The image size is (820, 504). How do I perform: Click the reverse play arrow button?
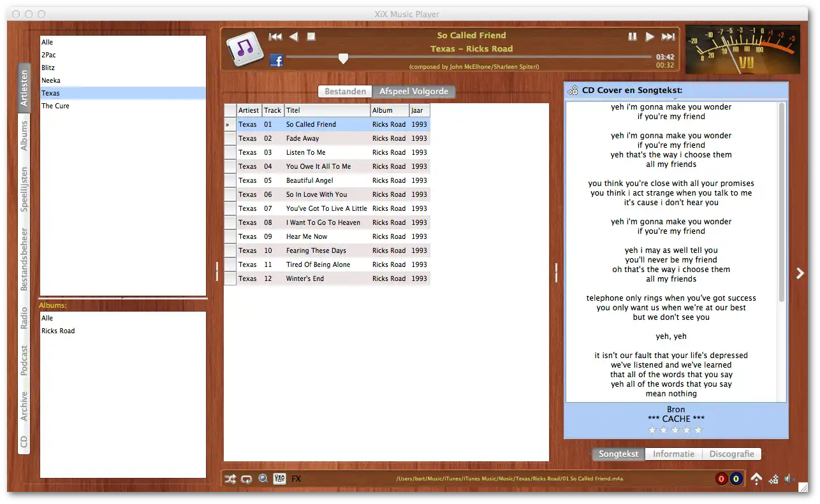(293, 37)
